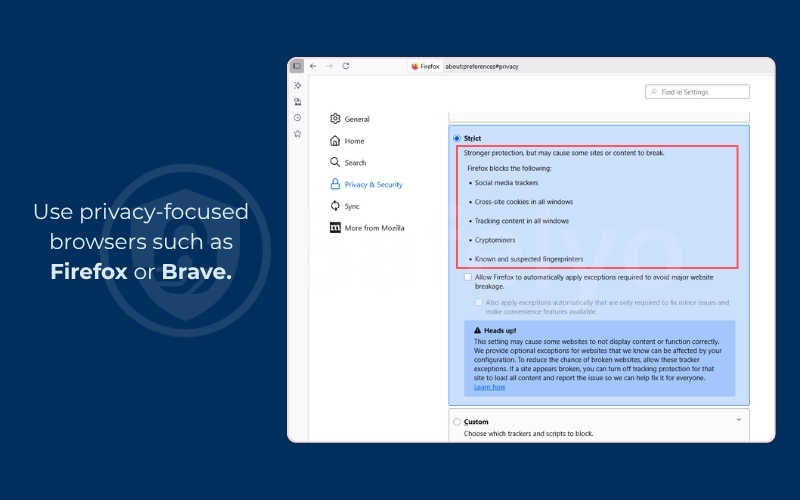Enable automatic exceptions for major website breakage

(468, 277)
